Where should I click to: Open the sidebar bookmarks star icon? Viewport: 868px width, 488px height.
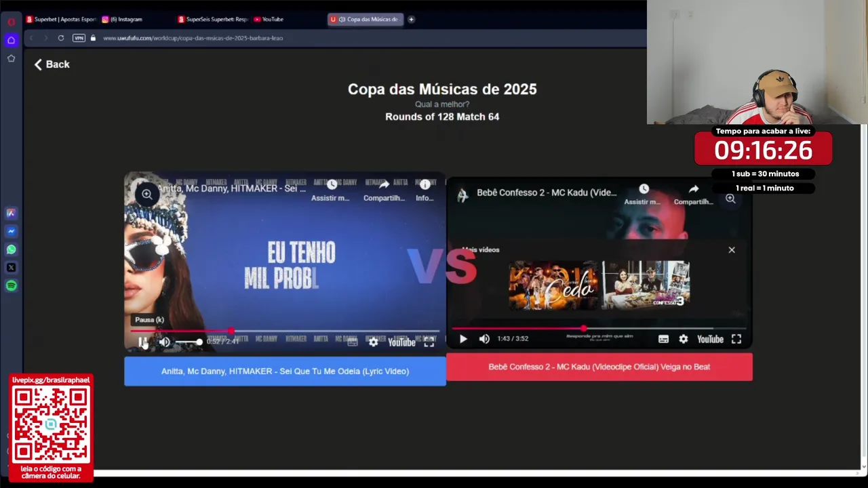(11, 58)
